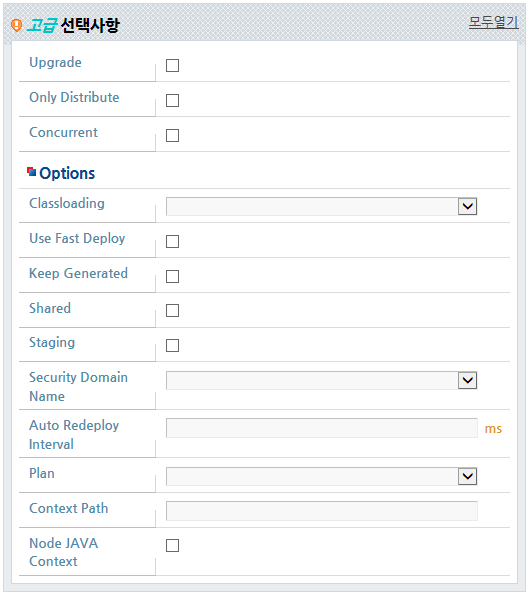The height and width of the screenshot is (595, 529).
Task: Toggle the Concurrent checkbox
Action: (x=172, y=135)
